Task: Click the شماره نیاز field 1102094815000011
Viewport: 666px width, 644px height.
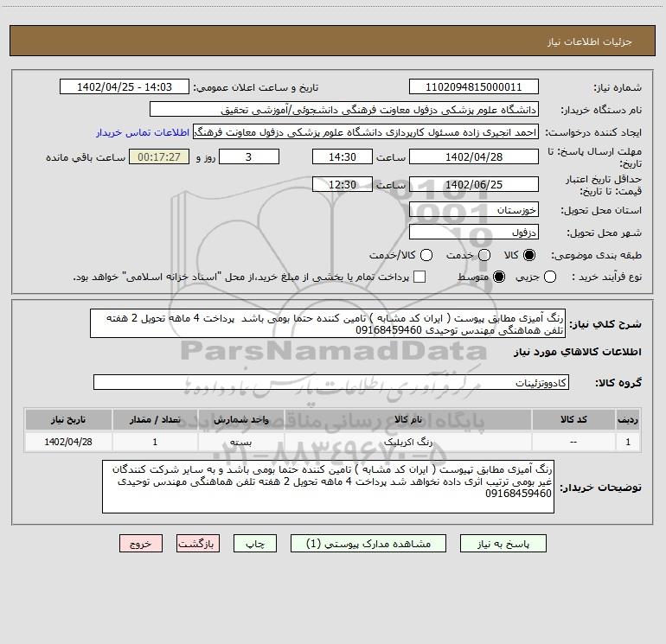Action: pyautogui.click(x=474, y=86)
